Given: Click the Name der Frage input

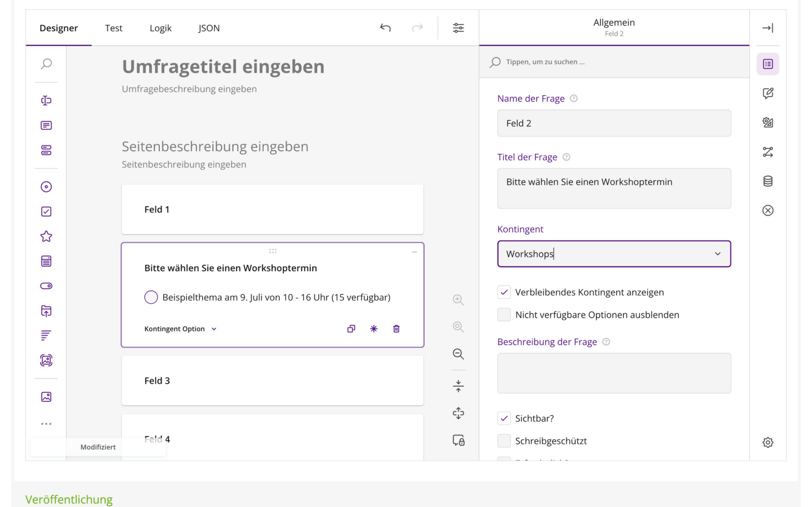Looking at the screenshot, I should click(x=614, y=123).
